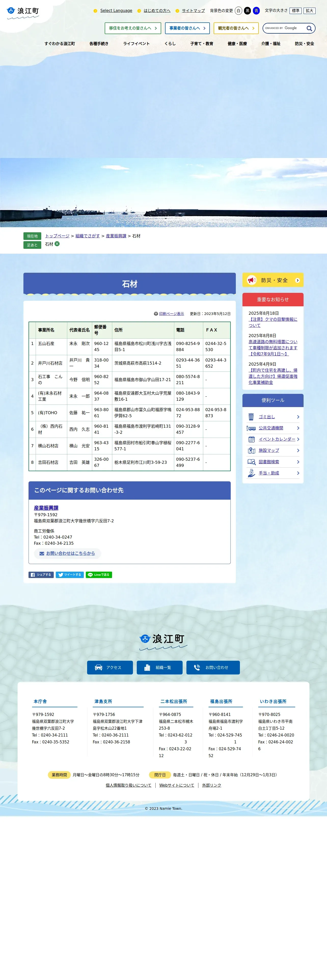
Task: Expand the イベントカレンダー row chevron
Action: point(298,439)
